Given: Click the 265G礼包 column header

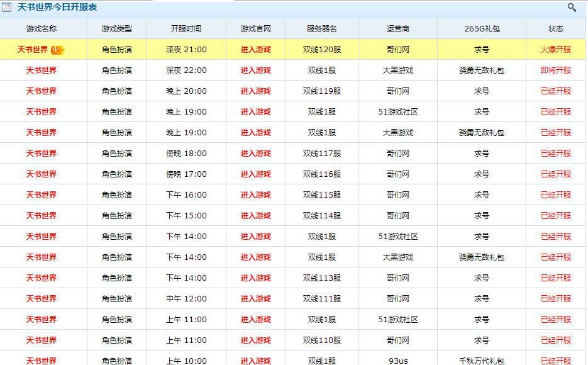Looking at the screenshot, I should (482, 29).
